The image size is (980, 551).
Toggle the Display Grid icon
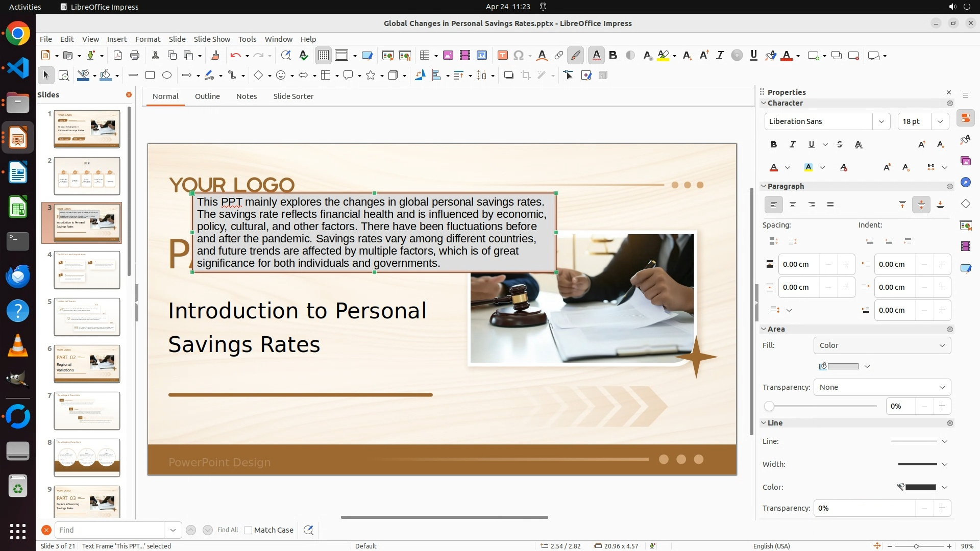click(x=324, y=56)
